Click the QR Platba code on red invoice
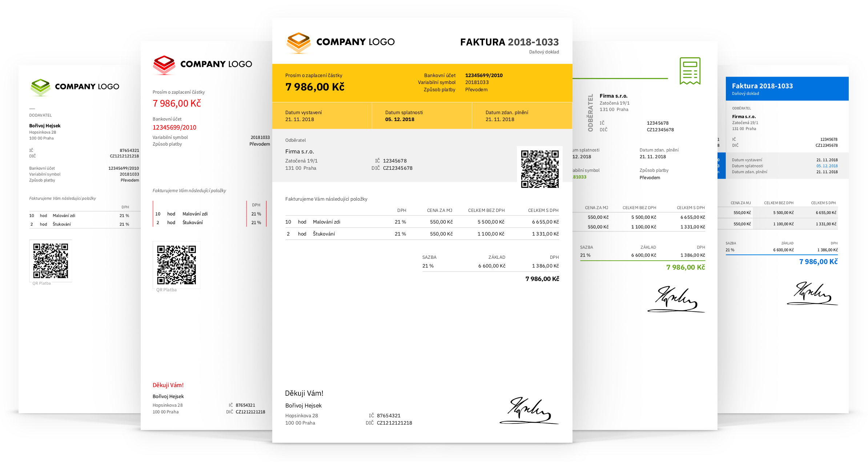The width and height of the screenshot is (868, 462). (176, 265)
